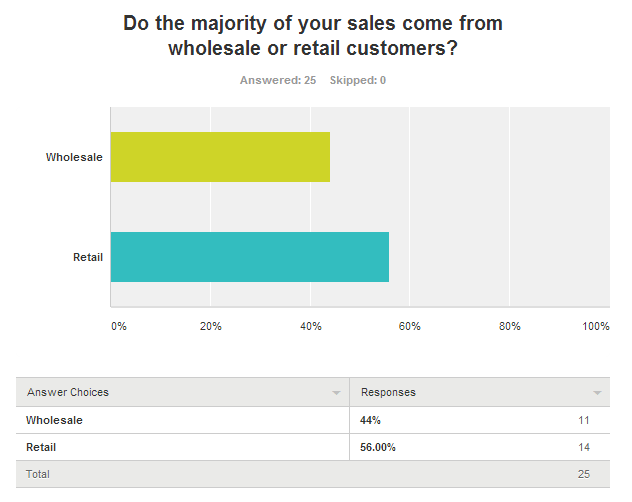
Task: Click the Skipped: 0 text
Action: [x=358, y=80]
